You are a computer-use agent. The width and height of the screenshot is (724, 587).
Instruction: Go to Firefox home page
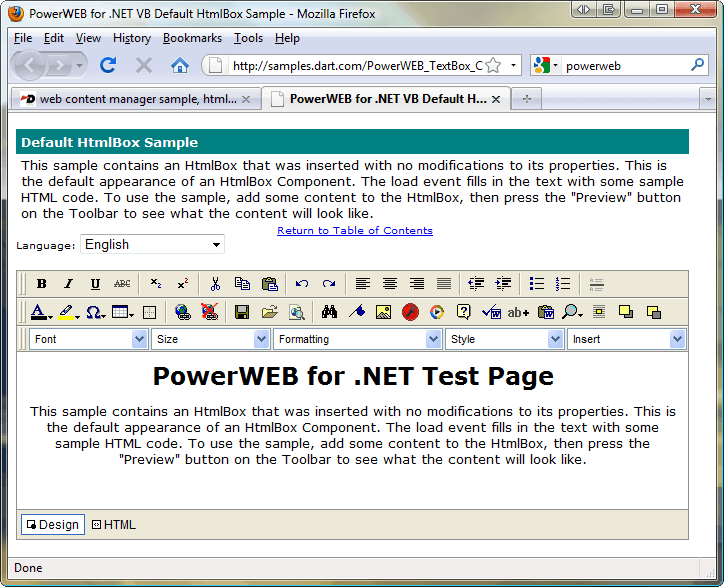click(180, 66)
